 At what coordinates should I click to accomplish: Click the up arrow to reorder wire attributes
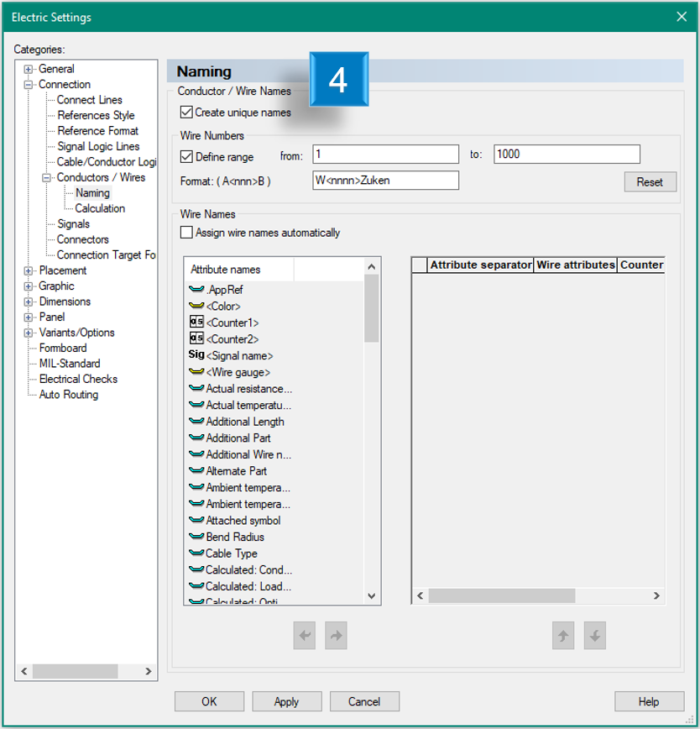point(563,636)
